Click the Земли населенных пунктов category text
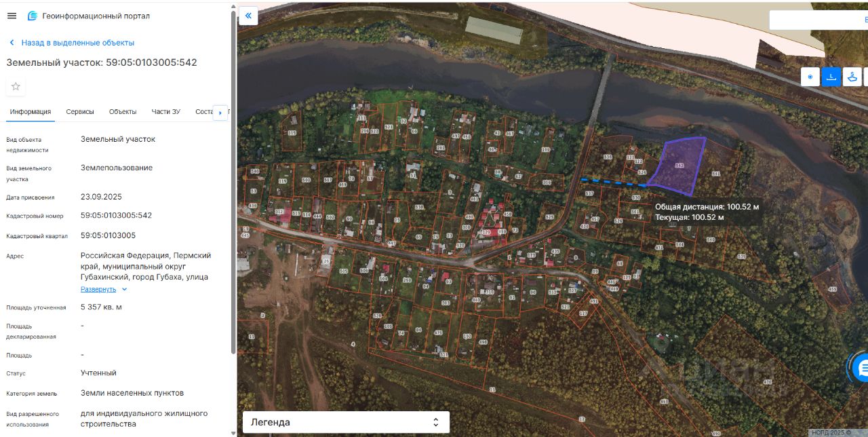This screenshot has height=437, width=868. (x=132, y=393)
